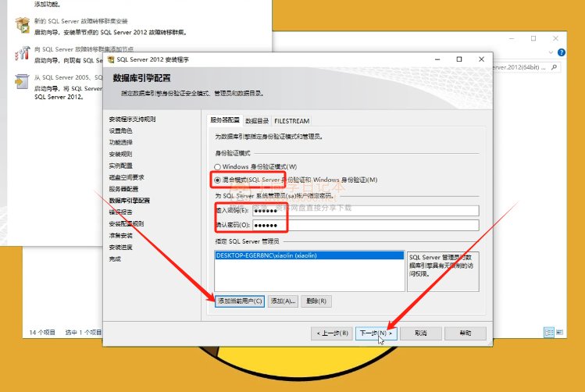Click the 取消 cancel button
Viewport: 585px width, 392px height.
[421, 333]
